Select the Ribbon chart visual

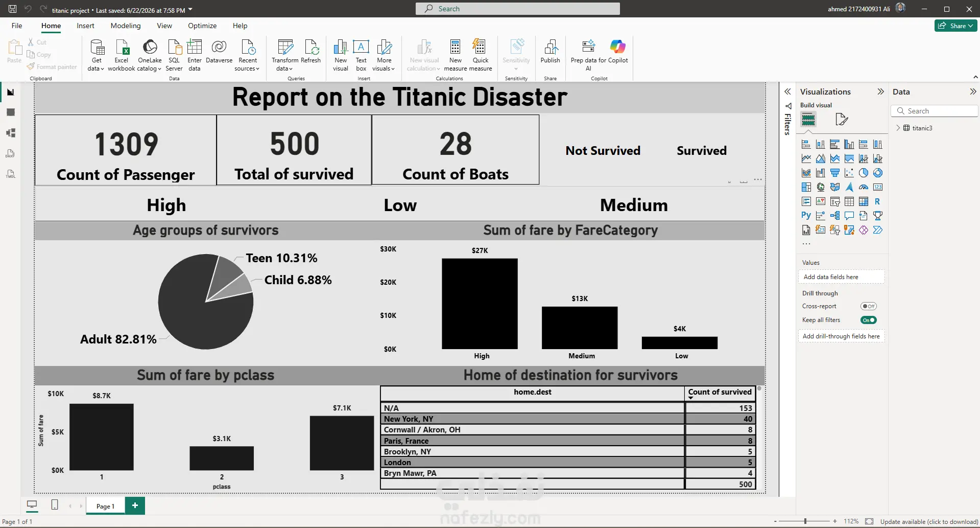(x=806, y=173)
